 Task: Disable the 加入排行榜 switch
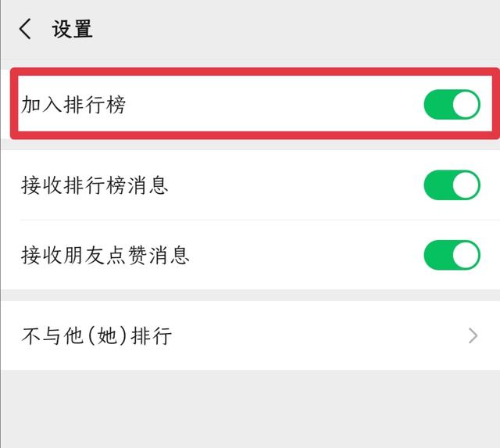click(x=452, y=104)
